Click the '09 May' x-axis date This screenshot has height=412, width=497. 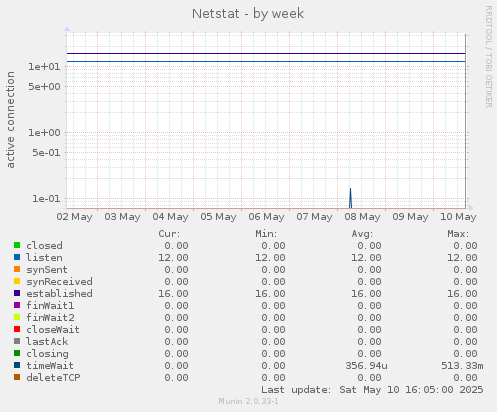pos(410,217)
